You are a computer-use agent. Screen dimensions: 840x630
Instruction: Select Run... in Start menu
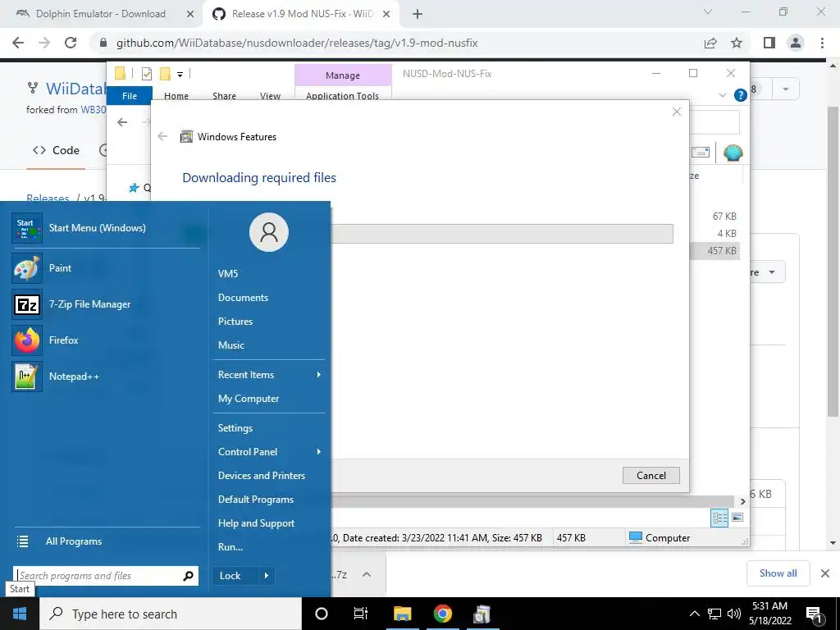click(231, 547)
